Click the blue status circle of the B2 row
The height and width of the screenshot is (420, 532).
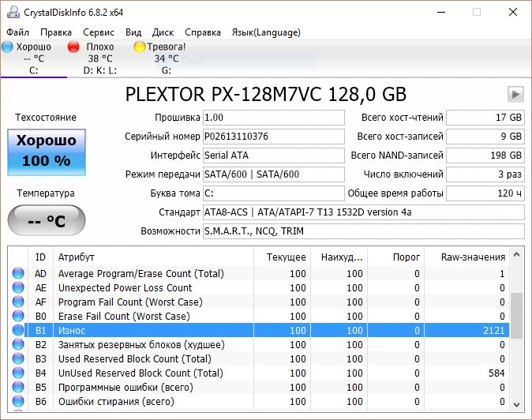tap(18, 344)
